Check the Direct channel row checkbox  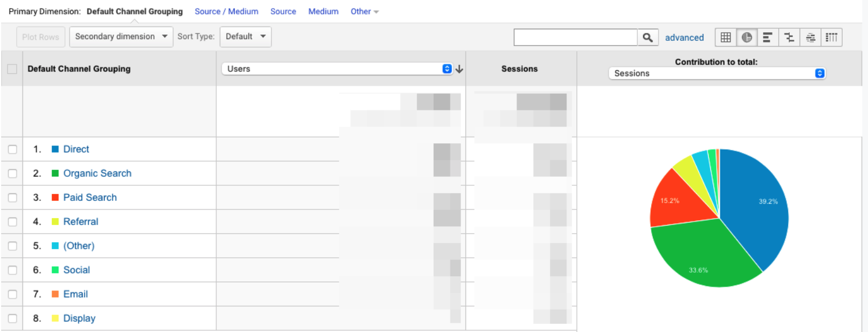tap(12, 150)
